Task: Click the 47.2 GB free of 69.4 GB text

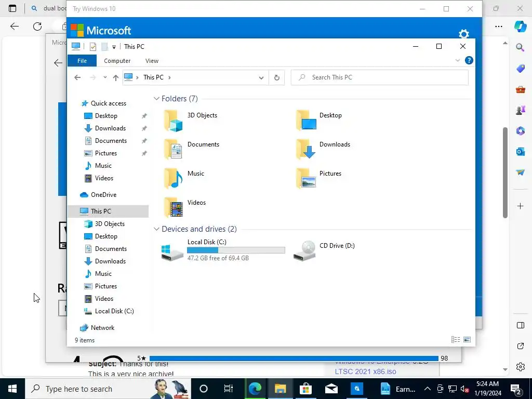Action: (x=218, y=258)
